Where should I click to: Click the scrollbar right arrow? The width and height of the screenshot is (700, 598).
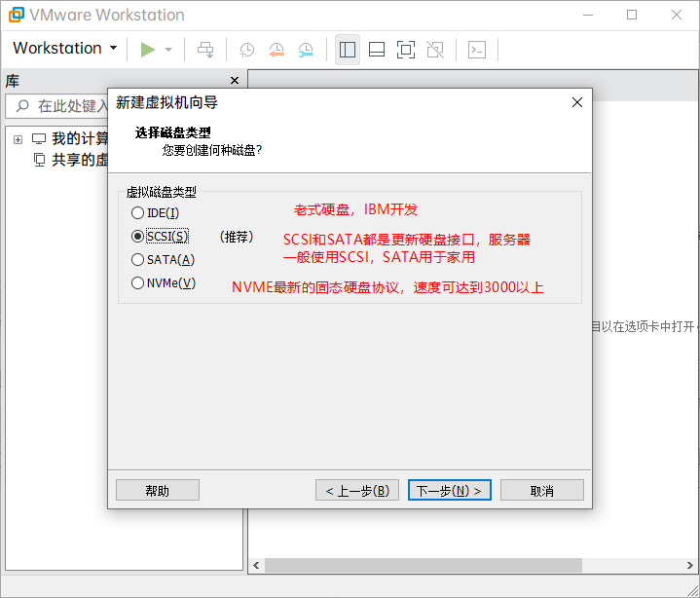tap(689, 565)
